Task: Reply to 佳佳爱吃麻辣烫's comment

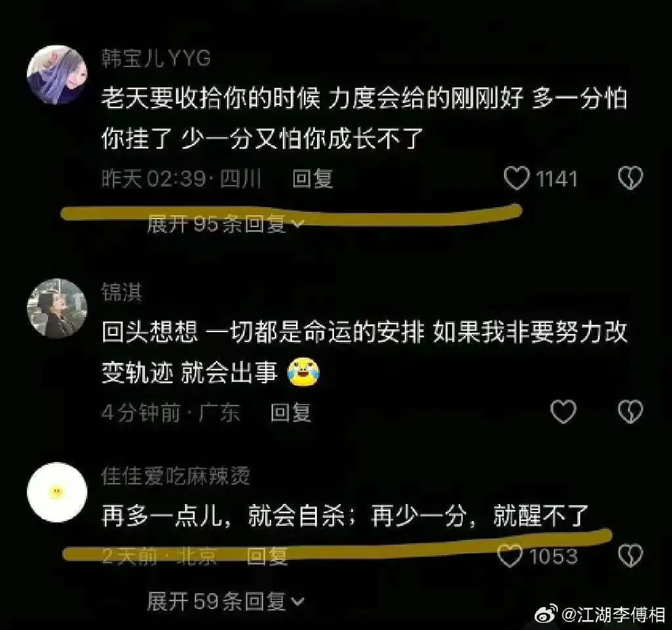Action: 267,556
